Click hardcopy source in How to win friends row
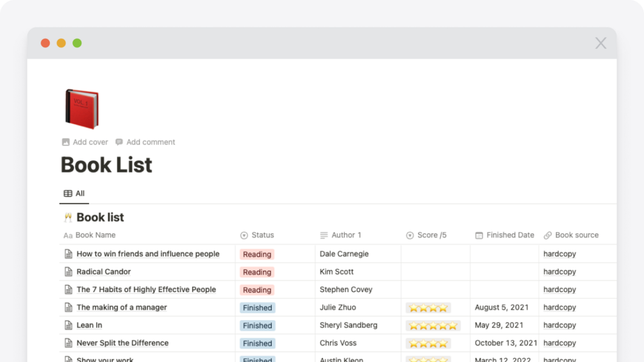The image size is (644, 362). click(x=559, y=254)
